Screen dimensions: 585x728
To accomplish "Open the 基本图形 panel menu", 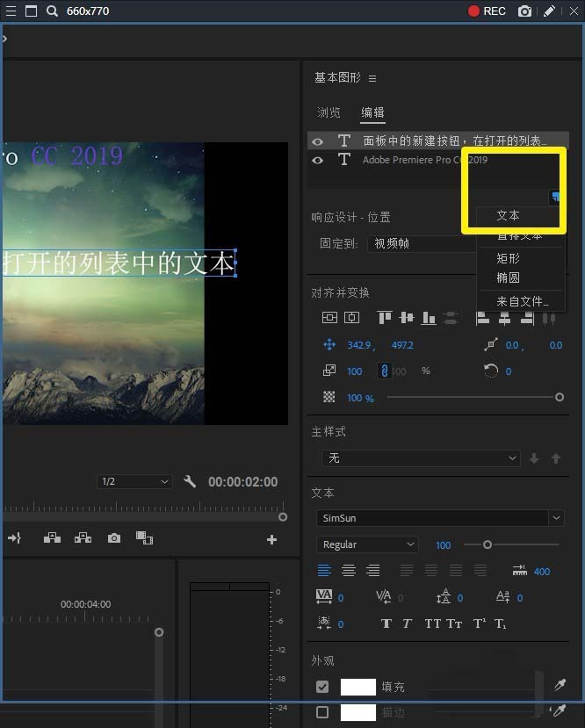I will pyautogui.click(x=372, y=78).
